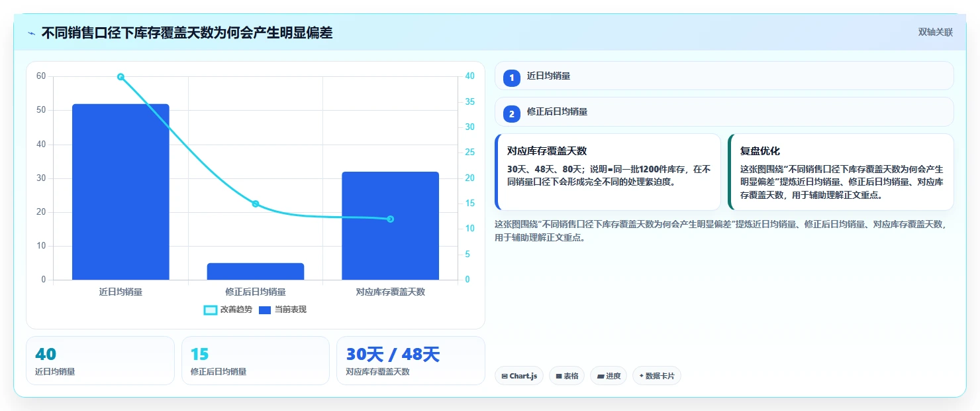Click the cyan 改善趋势 legend swatch

[x=210, y=310]
